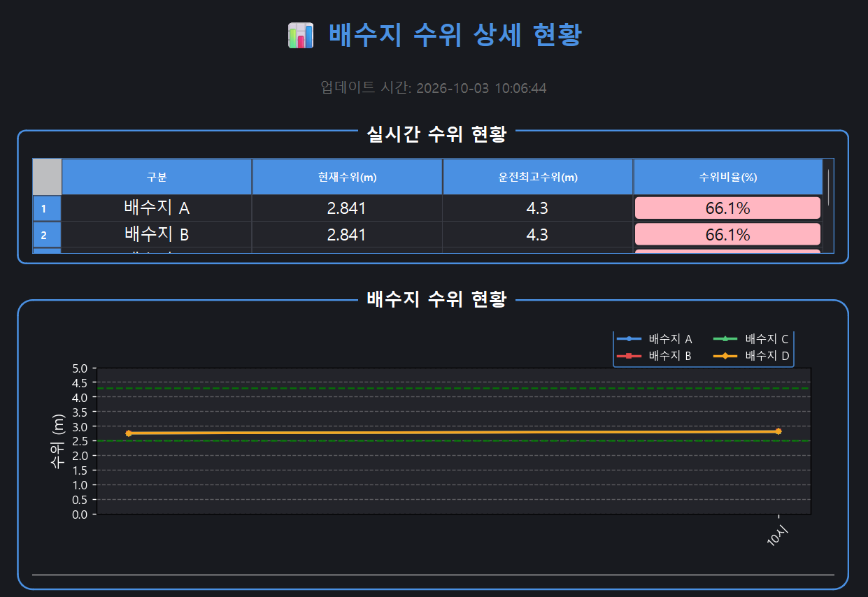Viewport: 868px width, 597px height.
Task: Click 배수지 C green legend entry
Action: (751, 339)
